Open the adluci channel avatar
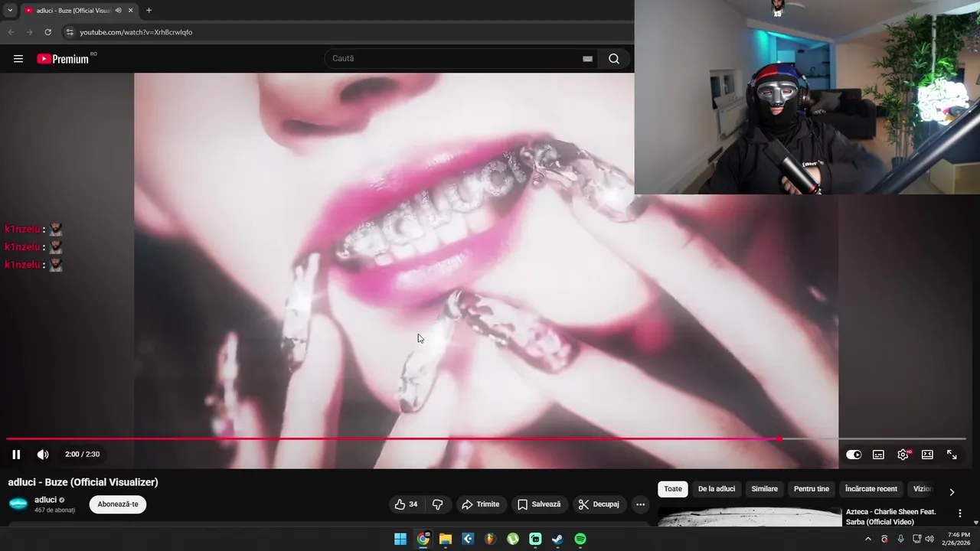 [x=18, y=504]
